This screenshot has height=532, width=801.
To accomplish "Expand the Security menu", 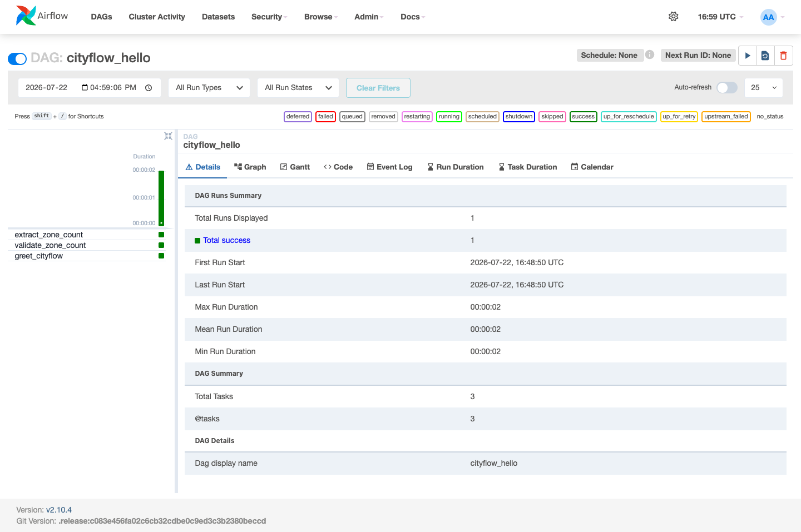I will (x=269, y=17).
